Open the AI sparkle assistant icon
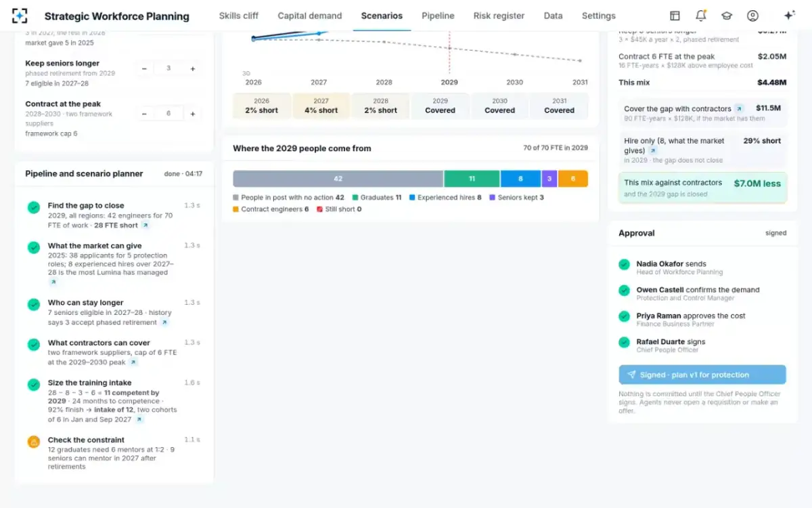Image resolution: width=812 pixels, height=508 pixels. tap(789, 16)
